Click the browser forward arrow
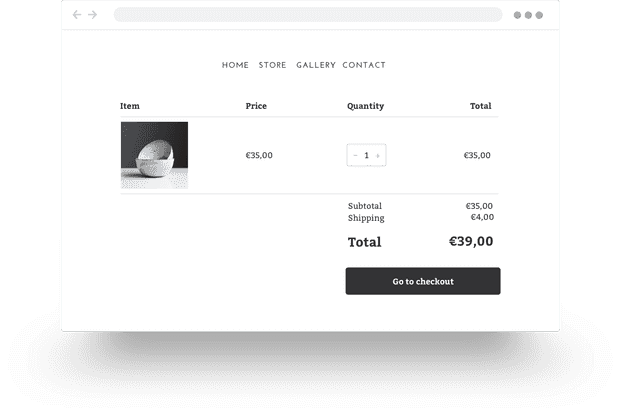 pos(93,15)
